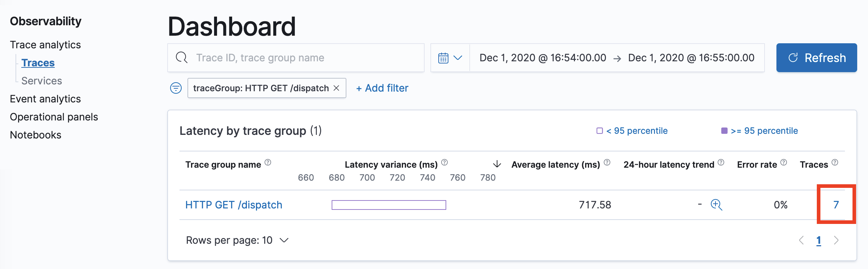The image size is (868, 269).
Task: Click the magnifier icon in latency trend column
Action: pyautogui.click(x=716, y=204)
